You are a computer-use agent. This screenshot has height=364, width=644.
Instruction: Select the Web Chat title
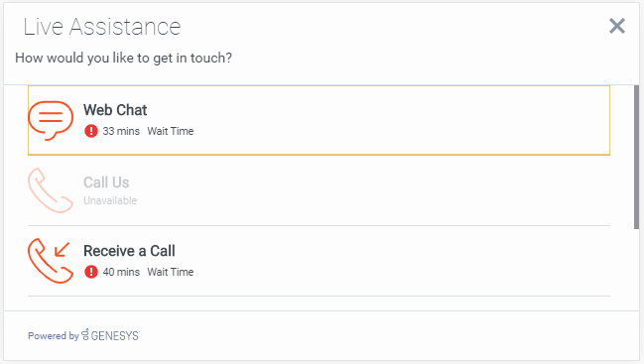(115, 110)
